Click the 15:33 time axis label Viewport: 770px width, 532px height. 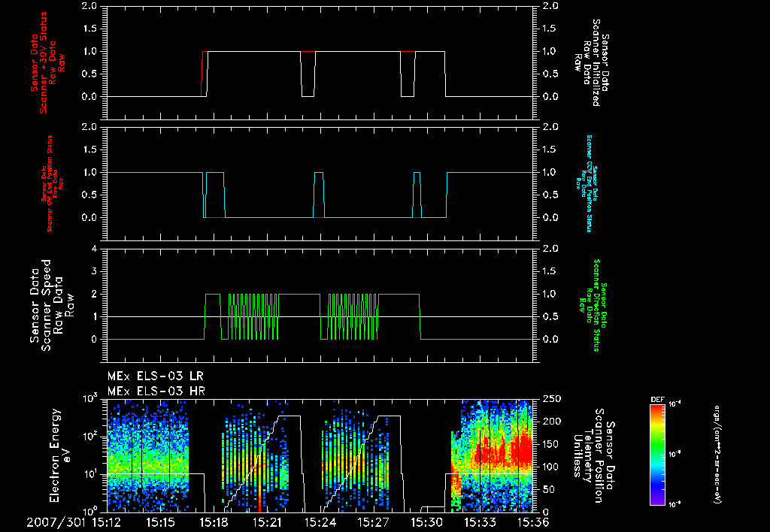tap(480, 522)
